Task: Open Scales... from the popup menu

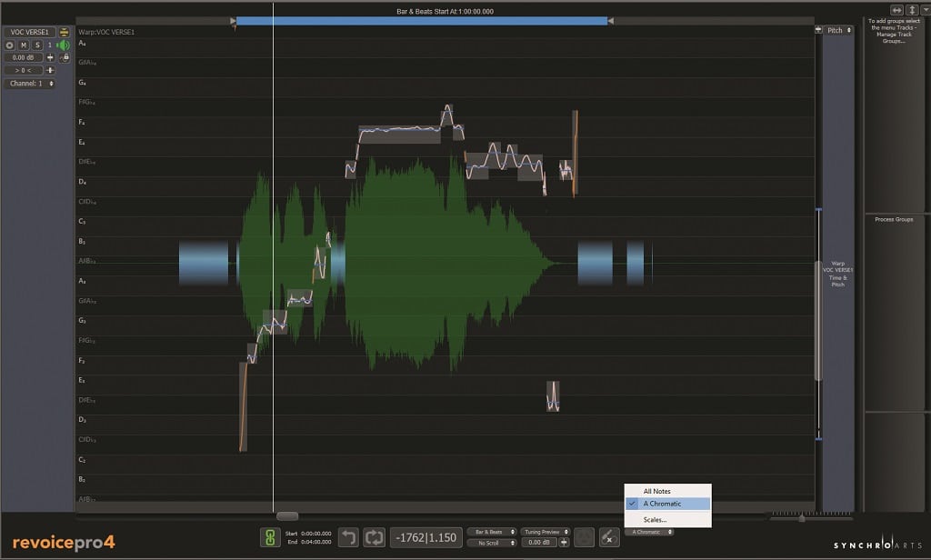Action: tap(655, 520)
